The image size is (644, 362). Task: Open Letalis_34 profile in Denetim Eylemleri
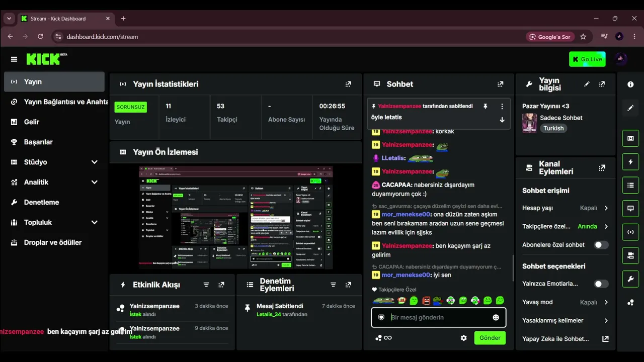point(269,314)
